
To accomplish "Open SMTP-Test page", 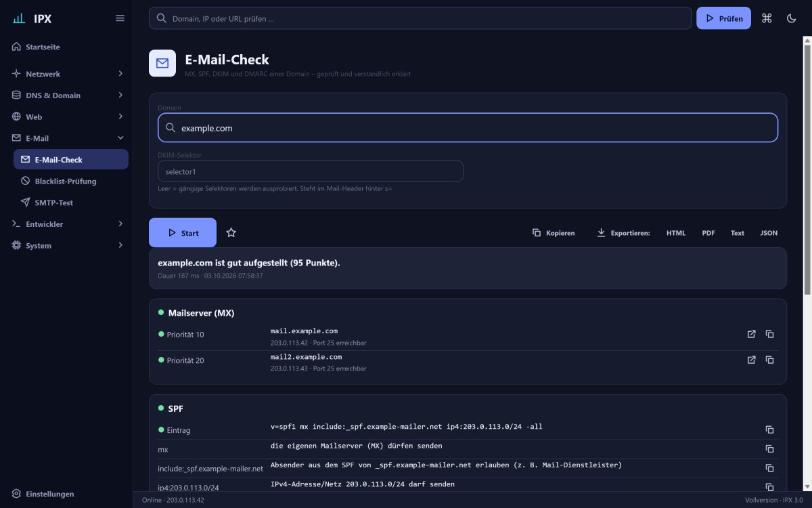I will (x=71, y=203).
